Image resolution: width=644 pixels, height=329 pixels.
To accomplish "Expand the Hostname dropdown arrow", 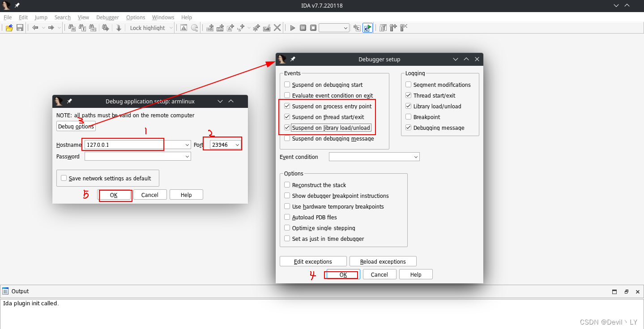I will (x=187, y=145).
